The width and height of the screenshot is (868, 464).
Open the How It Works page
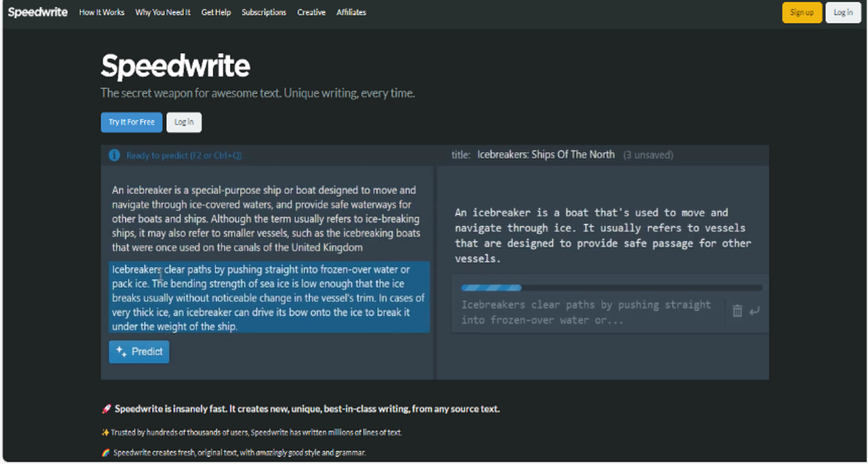[x=102, y=12]
